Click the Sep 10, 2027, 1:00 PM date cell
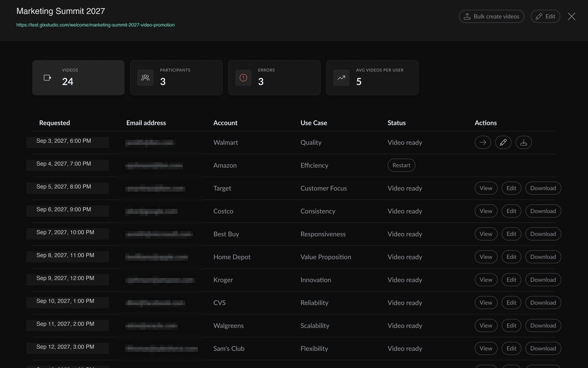This screenshot has height=368, width=588. tap(65, 301)
